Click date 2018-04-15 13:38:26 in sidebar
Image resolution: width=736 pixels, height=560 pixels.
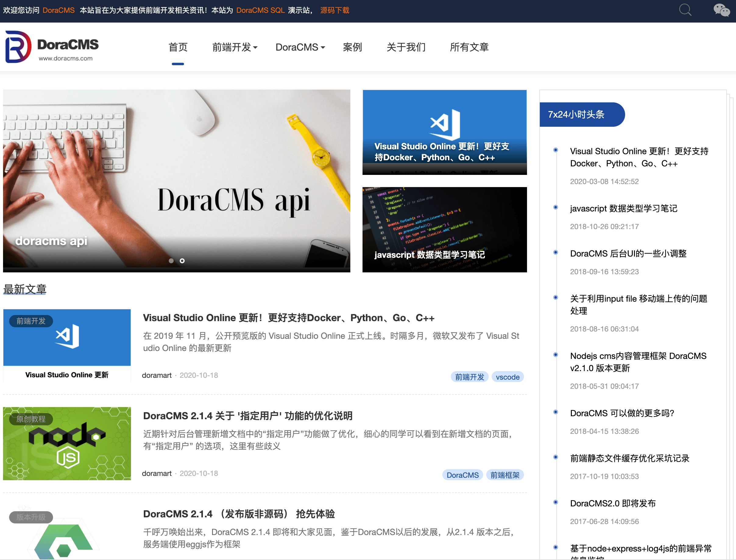(604, 431)
